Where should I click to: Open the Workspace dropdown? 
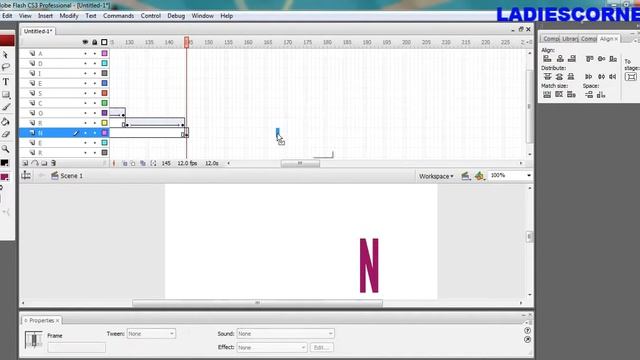click(436, 176)
